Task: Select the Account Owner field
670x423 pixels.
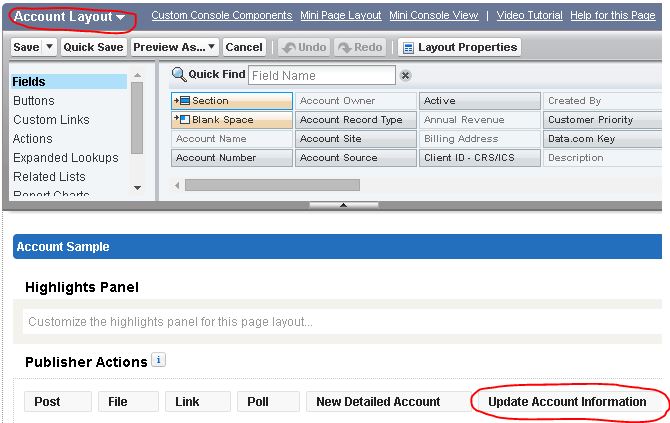Action: click(x=356, y=101)
